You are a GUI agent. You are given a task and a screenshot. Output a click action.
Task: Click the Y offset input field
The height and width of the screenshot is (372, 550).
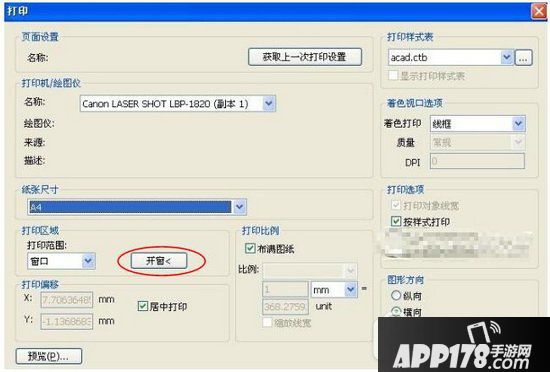pos(67,321)
